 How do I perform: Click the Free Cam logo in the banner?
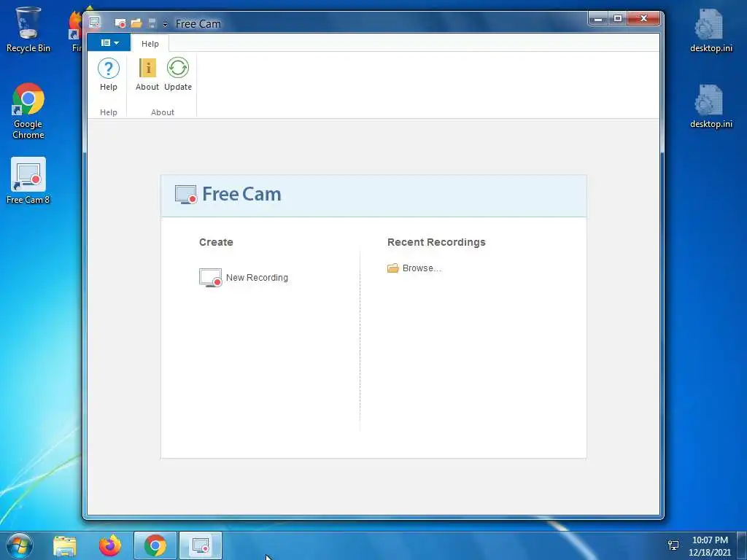point(228,194)
